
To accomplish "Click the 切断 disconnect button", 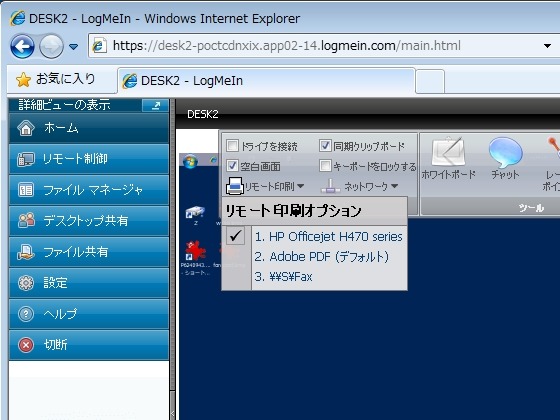I will point(89,345).
